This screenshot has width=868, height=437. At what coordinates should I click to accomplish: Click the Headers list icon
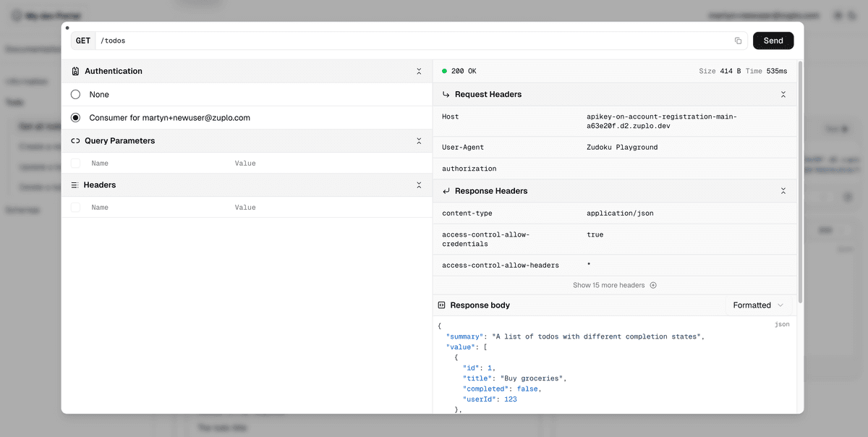coord(75,185)
